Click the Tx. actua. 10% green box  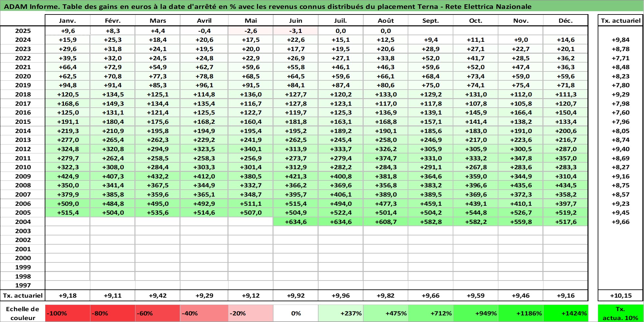click(x=621, y=313)
